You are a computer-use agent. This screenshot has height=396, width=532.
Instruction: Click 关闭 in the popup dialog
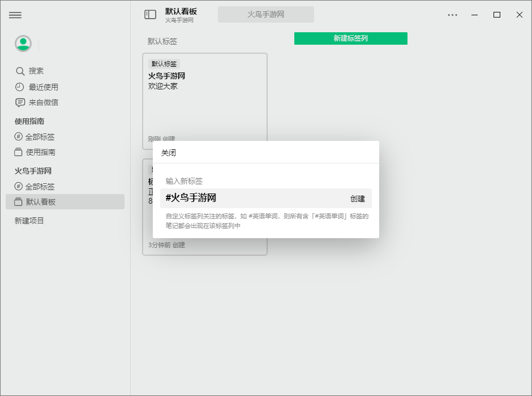168,153
